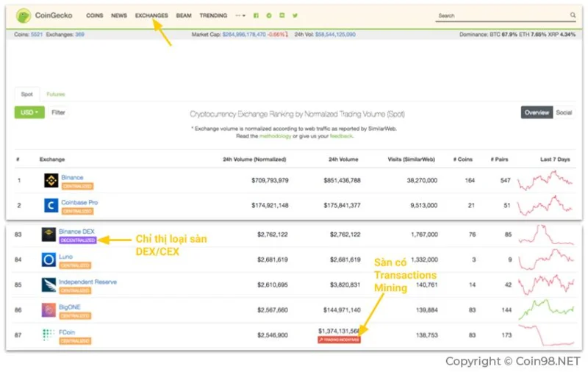Select the Overview view button
This screenshot has height=372, width=588.
coord(537,112)
